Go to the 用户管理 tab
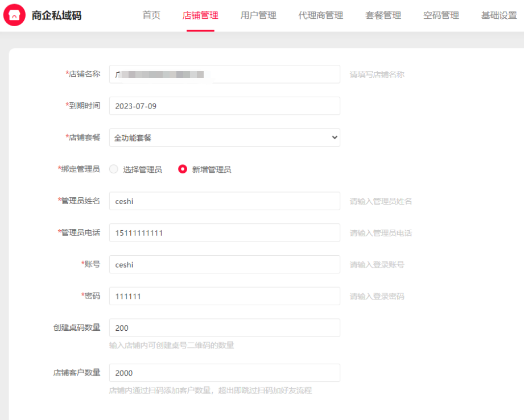 coord(258,15)
